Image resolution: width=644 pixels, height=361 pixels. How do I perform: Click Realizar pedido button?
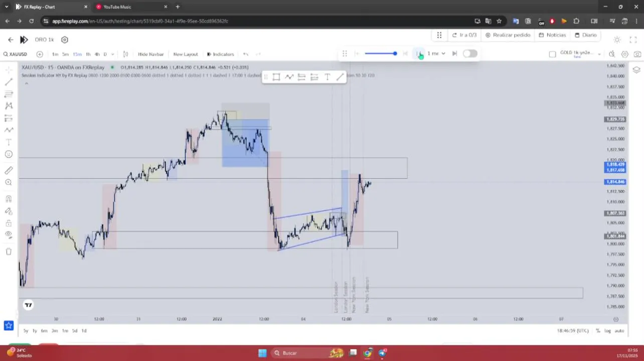(508, 35)
